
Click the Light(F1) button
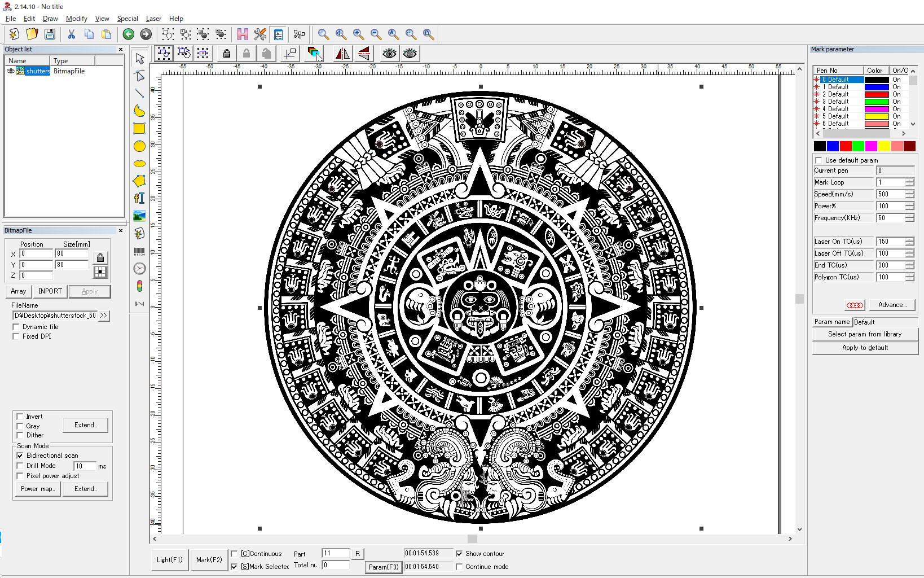[170, 560]
